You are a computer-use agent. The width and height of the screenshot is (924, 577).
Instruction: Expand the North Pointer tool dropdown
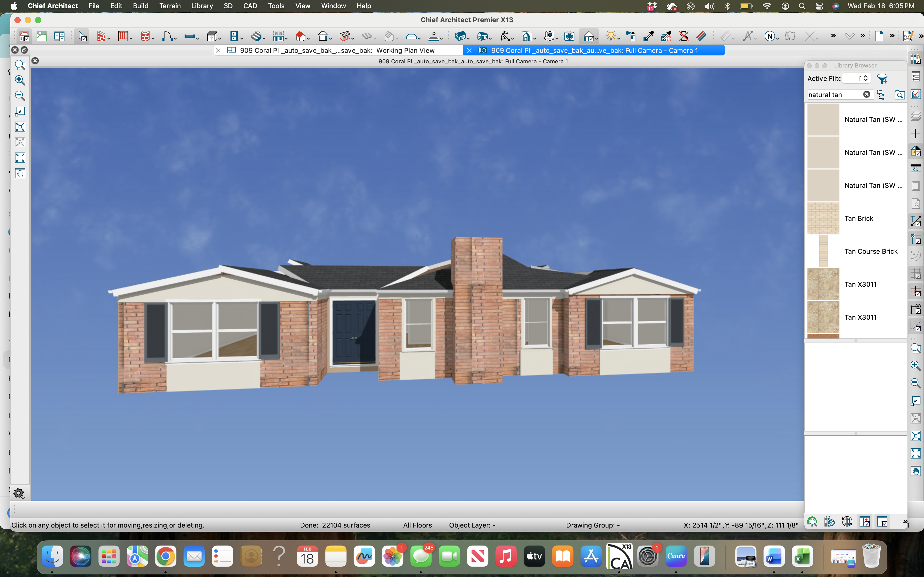[777, 38]
